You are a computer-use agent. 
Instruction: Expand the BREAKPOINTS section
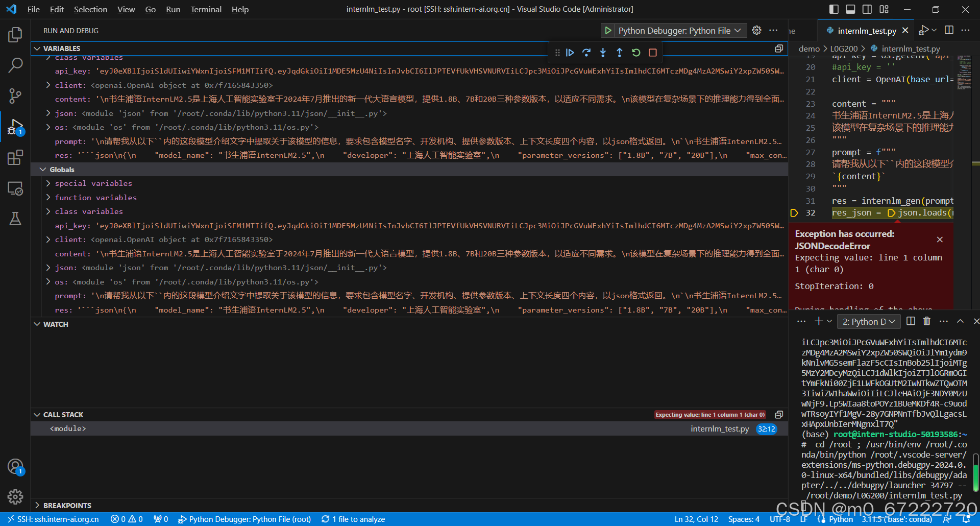click(37, 506)
